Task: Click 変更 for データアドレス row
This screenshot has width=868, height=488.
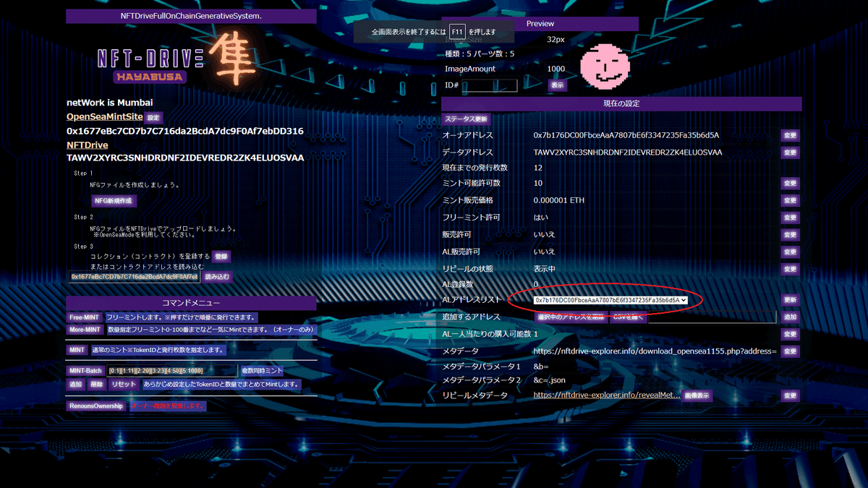Action: click(790, 153)
